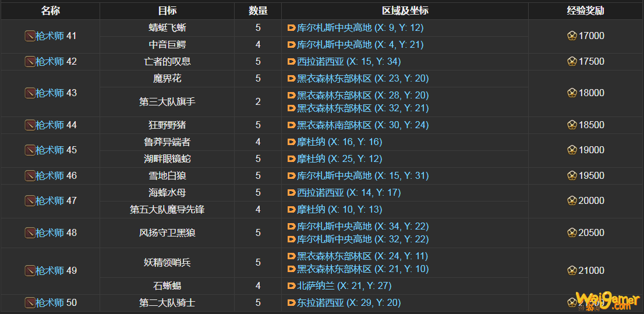Select the target 亡者的叹息

[x=167, y=62]
